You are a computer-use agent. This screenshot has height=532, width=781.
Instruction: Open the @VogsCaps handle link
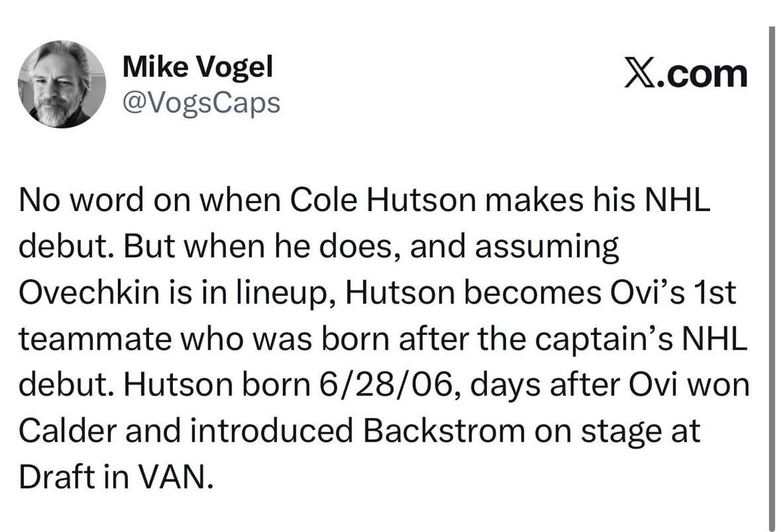(202, 103)
